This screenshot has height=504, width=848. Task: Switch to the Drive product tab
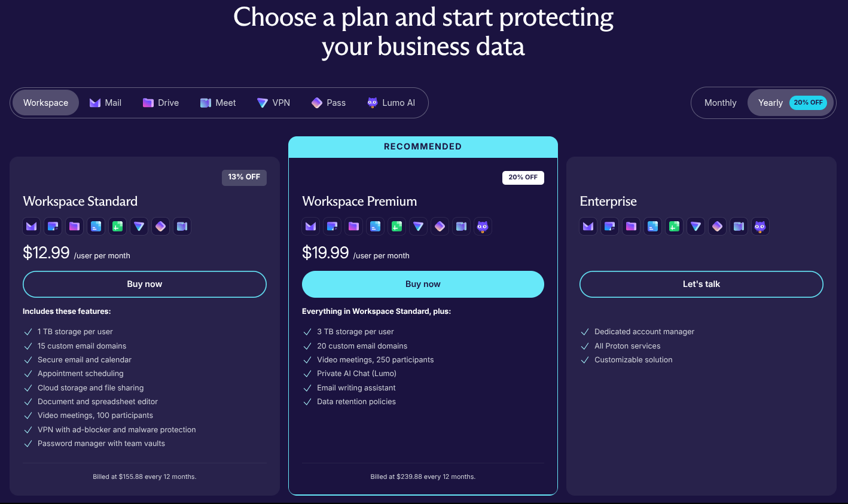pos(160,102)
